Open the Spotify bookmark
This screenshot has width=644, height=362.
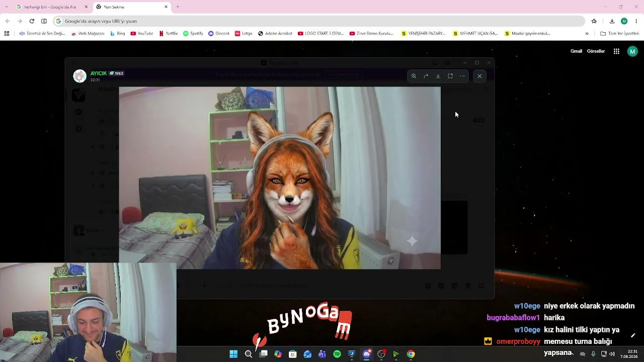[x=193, y=34]
